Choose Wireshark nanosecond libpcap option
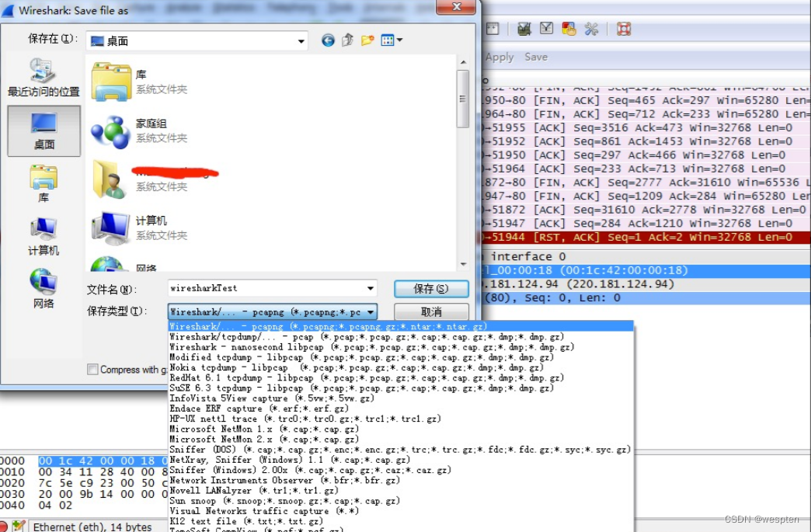This screenshot has width=811, height=532. 401,347
